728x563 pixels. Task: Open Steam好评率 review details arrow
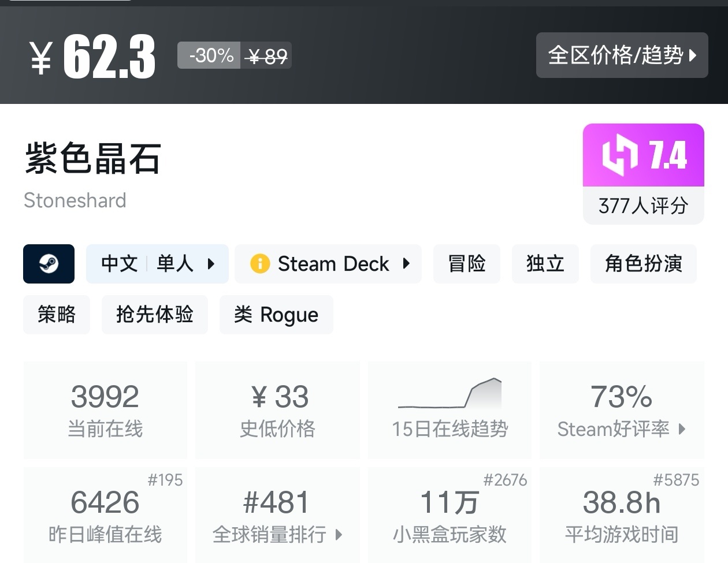682,429
